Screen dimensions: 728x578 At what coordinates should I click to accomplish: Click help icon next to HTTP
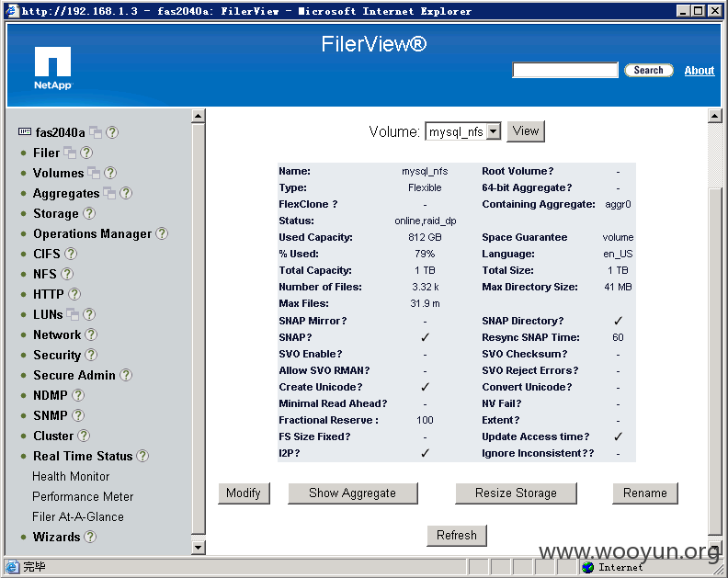coord(74,294)
